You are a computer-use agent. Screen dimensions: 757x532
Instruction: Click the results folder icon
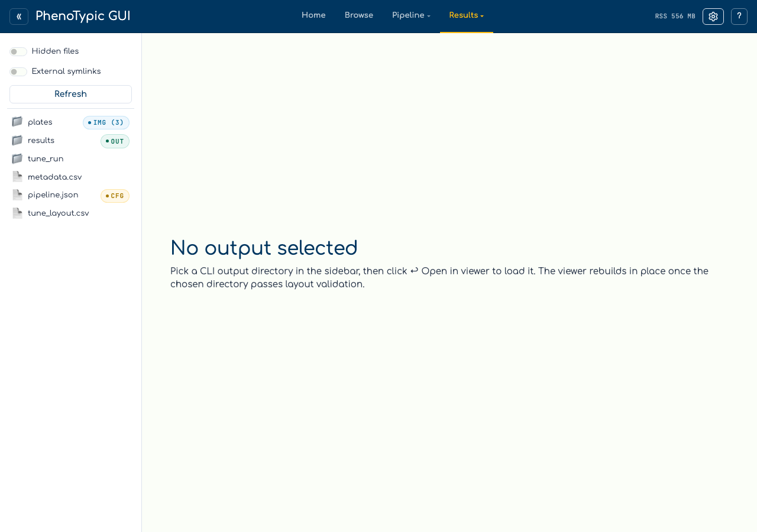pyautogui.click(x=17, y=141)
